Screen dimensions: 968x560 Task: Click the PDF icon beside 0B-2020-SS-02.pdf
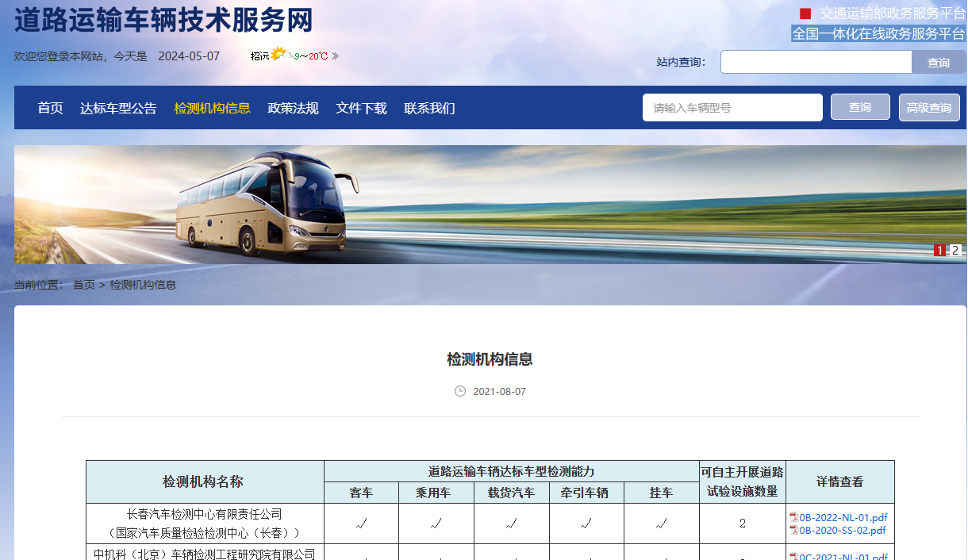793,530
